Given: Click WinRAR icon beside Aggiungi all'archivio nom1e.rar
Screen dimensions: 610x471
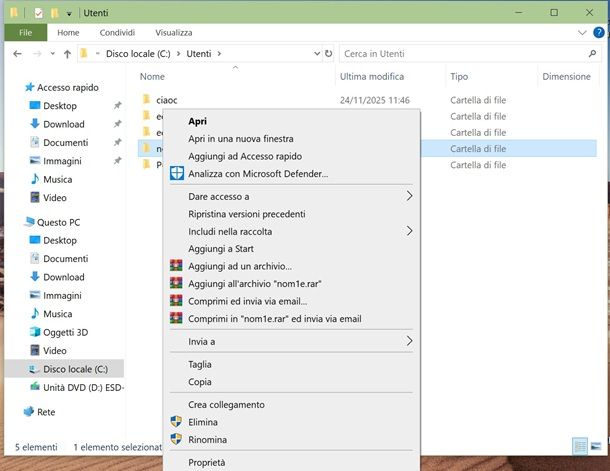Looking at the screenshot, I should click(176, 283).
